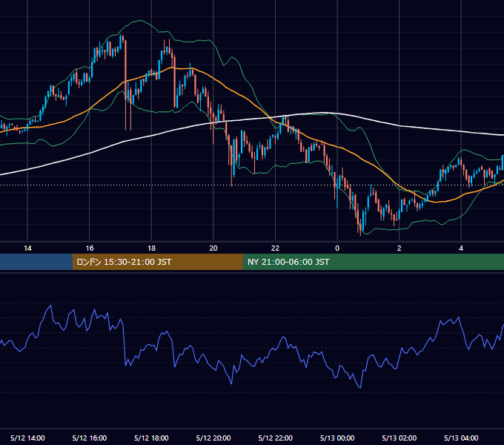Click the 0 hour label on price chart axis
Image resolution: width=504 pixels, height=445 pixels.
(337, 248)
